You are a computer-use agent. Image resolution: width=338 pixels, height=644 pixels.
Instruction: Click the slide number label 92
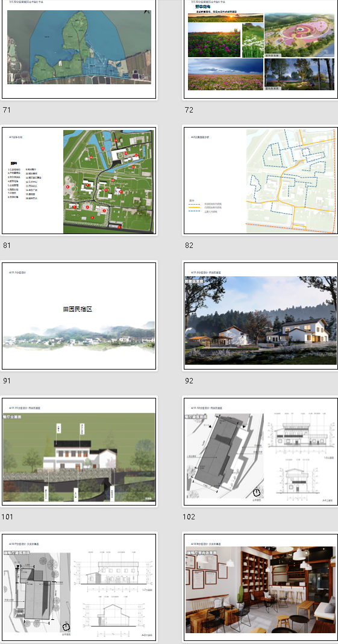point(189,381)
